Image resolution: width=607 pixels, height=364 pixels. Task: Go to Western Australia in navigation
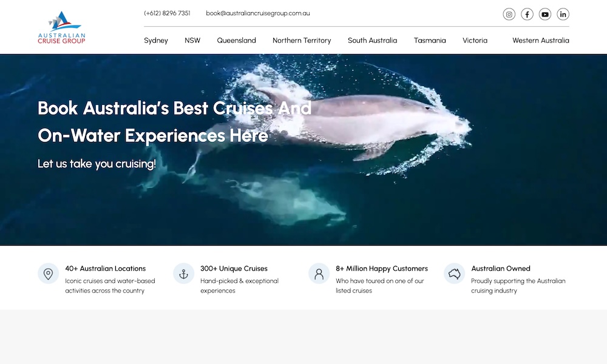point(540,41)
